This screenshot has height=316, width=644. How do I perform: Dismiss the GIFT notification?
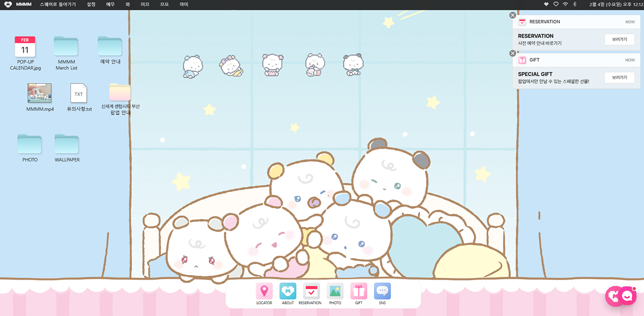[x=513, y=53]
